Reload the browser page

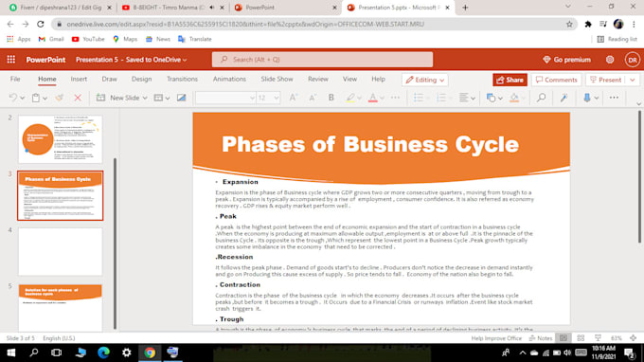(x=40, y=25)
